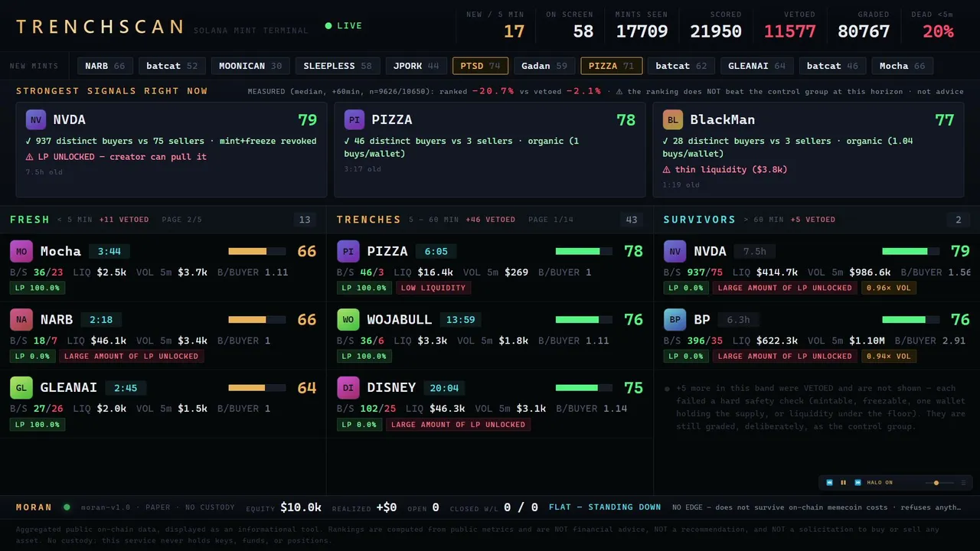Image resolution: width=980 pixels, height=551 pixels.
Task: Select the highlighted PTSD 74 chip
Action: 481,66
